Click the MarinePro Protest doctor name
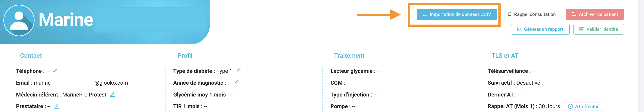 coord(84,95)
